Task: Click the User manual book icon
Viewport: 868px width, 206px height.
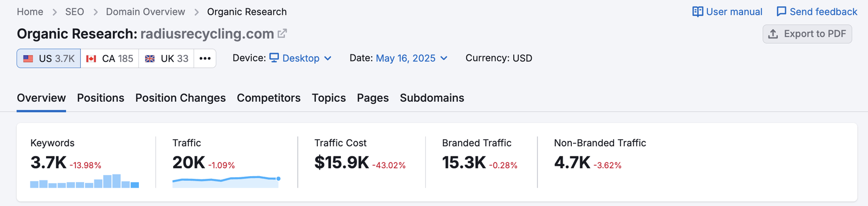Action: (698, 11)
